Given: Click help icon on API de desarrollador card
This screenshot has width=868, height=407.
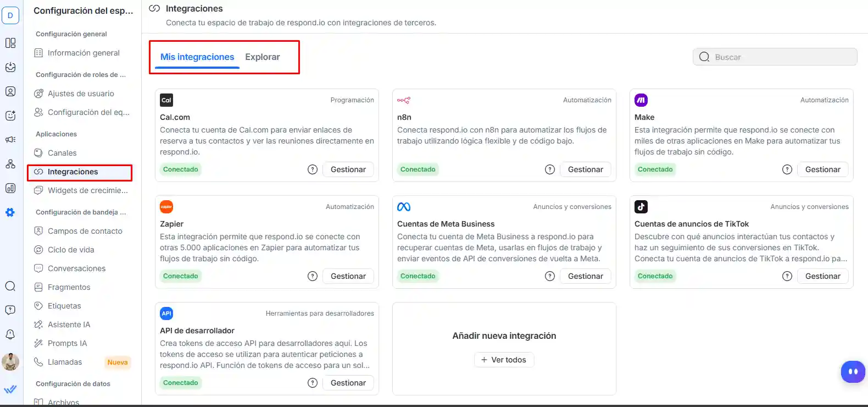Looking at the screenshot, I should pyautogui.click(x=313, y=383).
